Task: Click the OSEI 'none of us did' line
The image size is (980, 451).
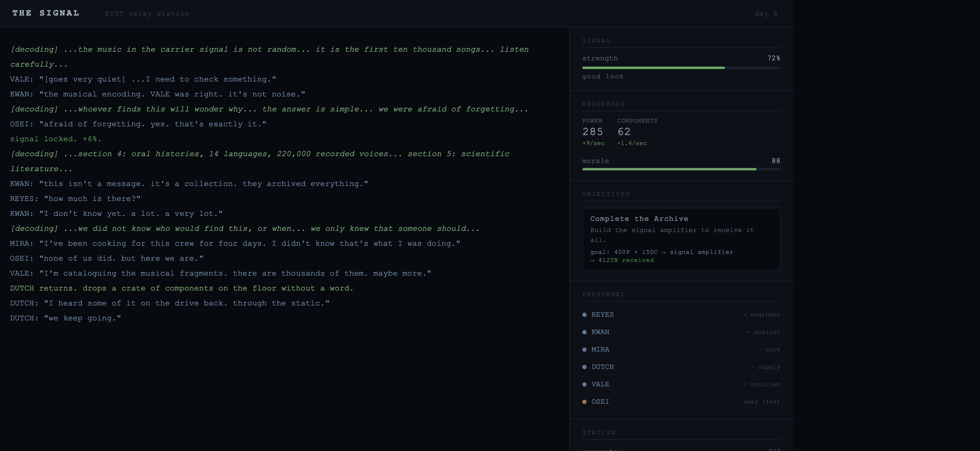Action: click(x=107, y=259)
